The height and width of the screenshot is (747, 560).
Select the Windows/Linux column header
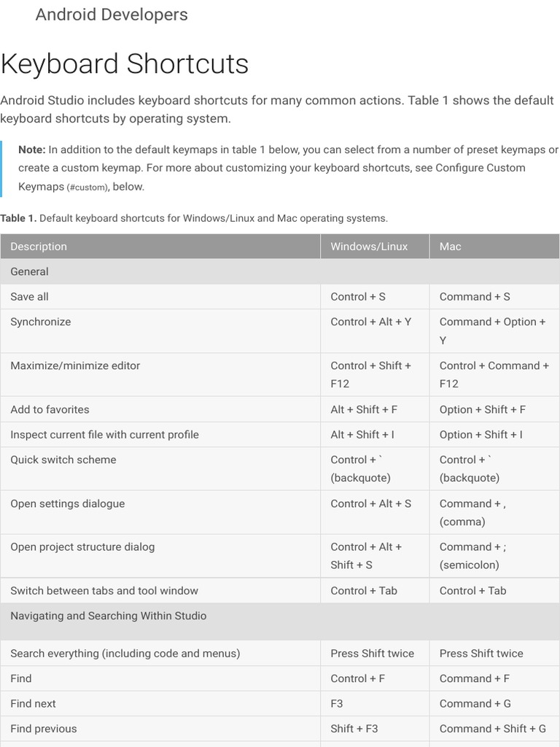[x=369, y=247]
